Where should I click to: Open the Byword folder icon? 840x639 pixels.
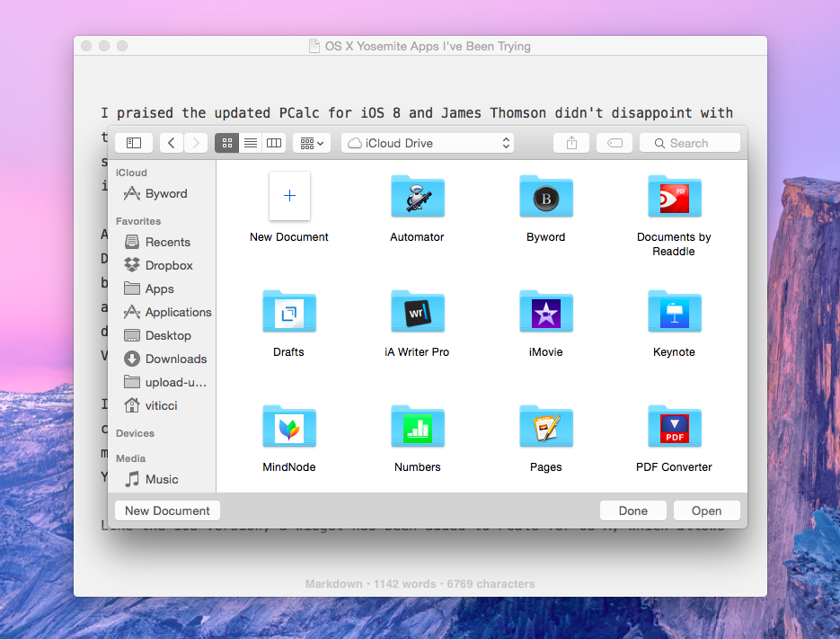(546, 196)
